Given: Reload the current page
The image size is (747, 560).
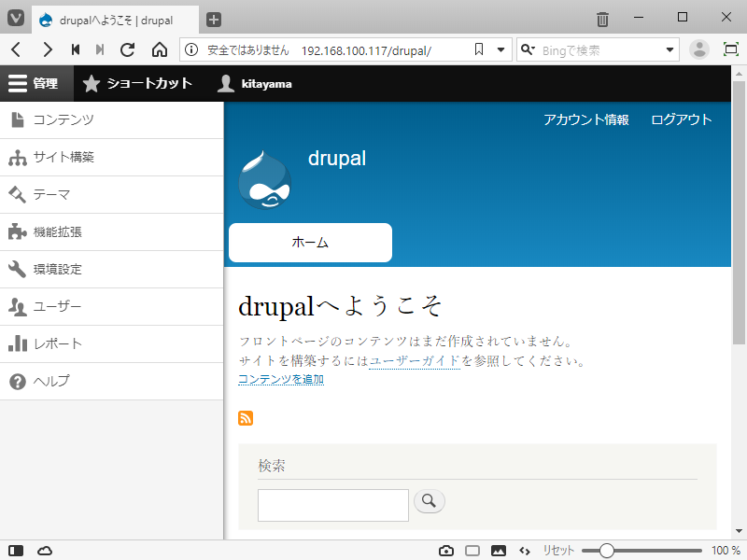Looking at the screenshot, I should pos(127,49).
